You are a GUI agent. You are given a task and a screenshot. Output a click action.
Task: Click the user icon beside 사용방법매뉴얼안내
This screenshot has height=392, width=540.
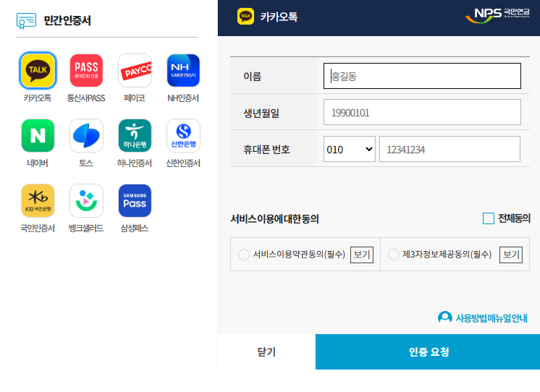click(445, 318)
